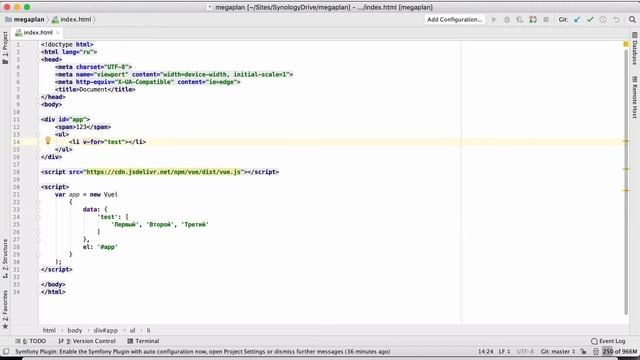This screenshot has width=640, height=360.
Task: Click li breadcrumb at bottom
Action: point(148,330)
